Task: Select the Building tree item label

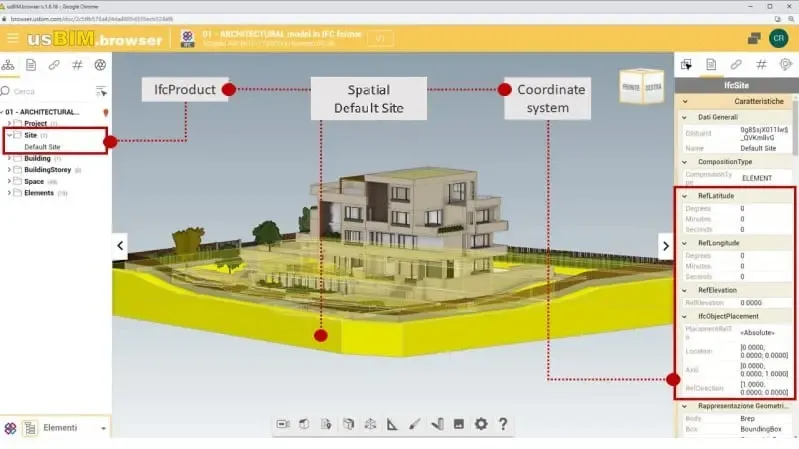Action: pos(37,159)
